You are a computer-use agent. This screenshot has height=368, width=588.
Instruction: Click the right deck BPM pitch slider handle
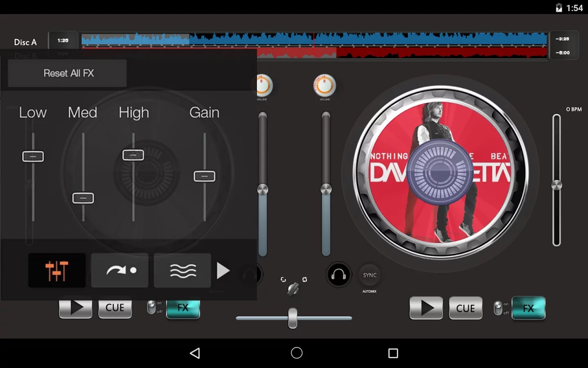[x=557, y=185]
